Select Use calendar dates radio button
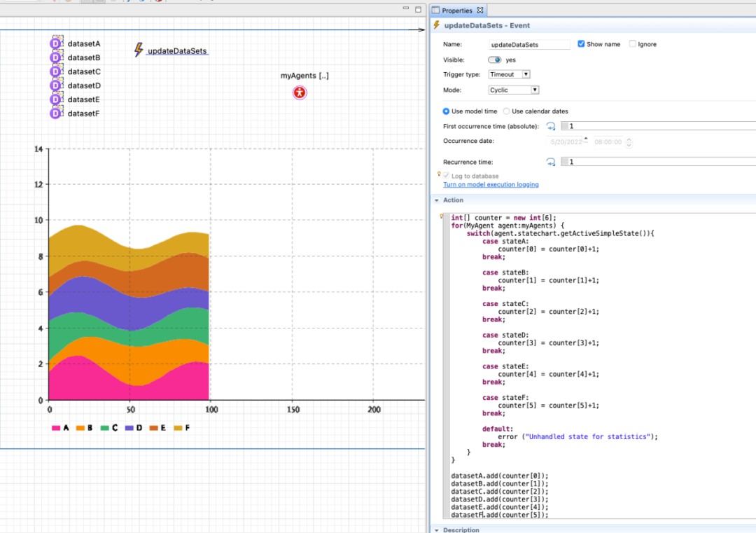Image resolution: width=756 pixels, height=533 pixels. 506,111
